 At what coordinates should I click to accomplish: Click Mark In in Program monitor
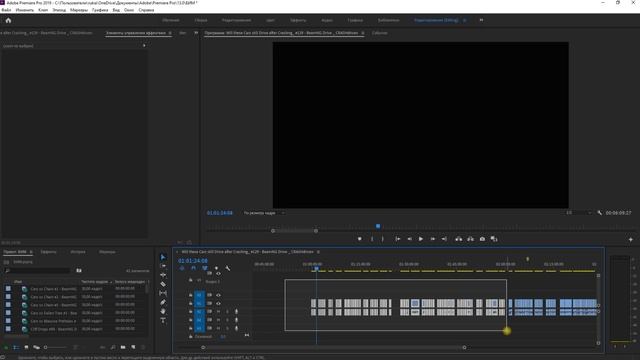point(372,239)
